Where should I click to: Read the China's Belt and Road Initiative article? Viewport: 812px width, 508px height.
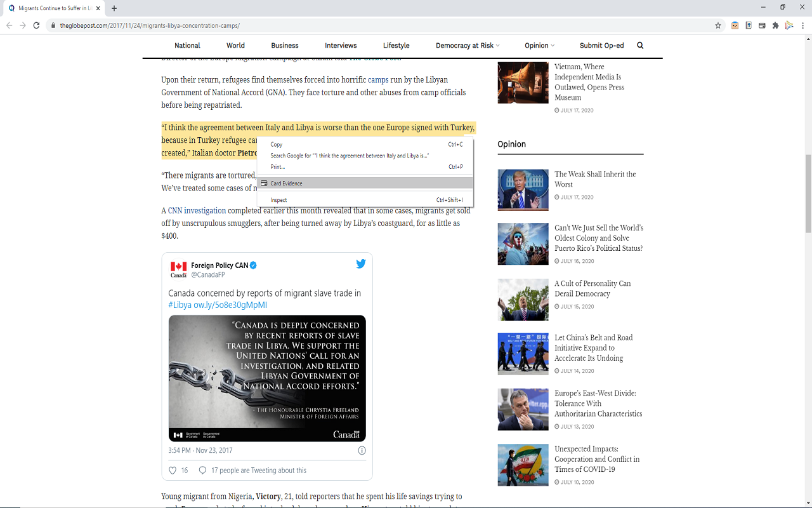pos(593,348)
